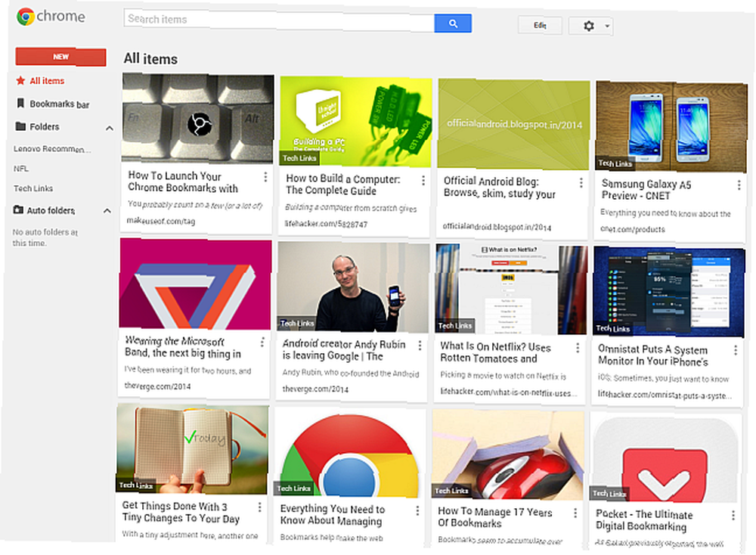Open options menu for Official Android Blog card
The image size is (756, 555).
pyautogui.click(x=581, y=183)
